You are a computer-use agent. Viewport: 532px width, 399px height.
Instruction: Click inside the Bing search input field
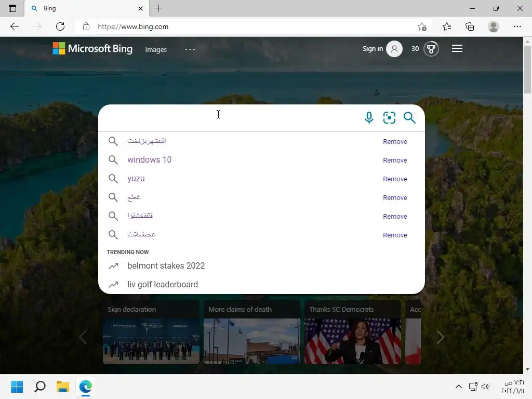(x=231, y=118)
